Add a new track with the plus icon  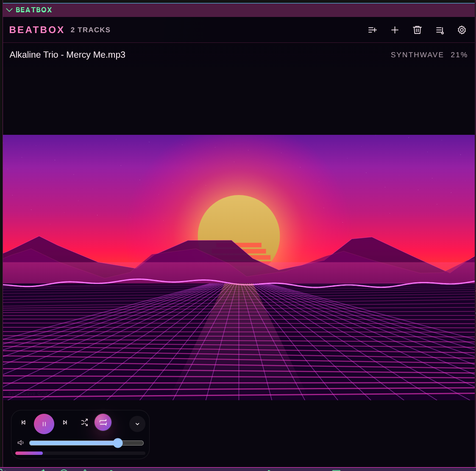[x=395, y=30]
